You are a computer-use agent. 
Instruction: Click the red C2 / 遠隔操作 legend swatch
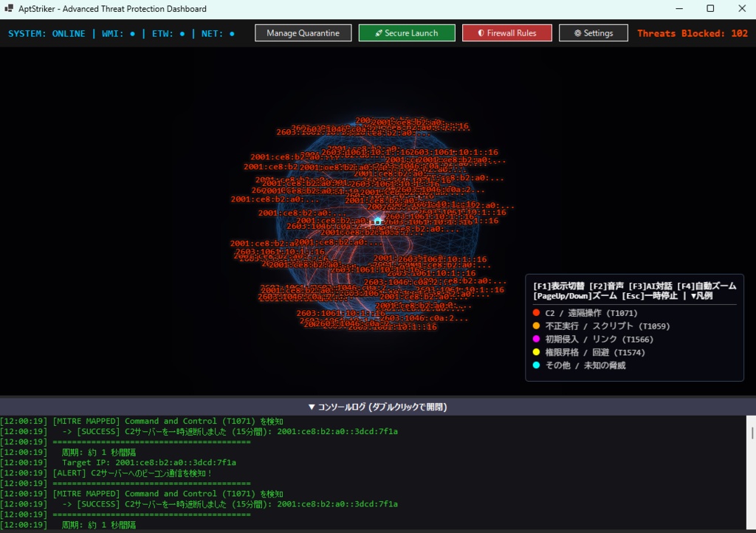536,313
